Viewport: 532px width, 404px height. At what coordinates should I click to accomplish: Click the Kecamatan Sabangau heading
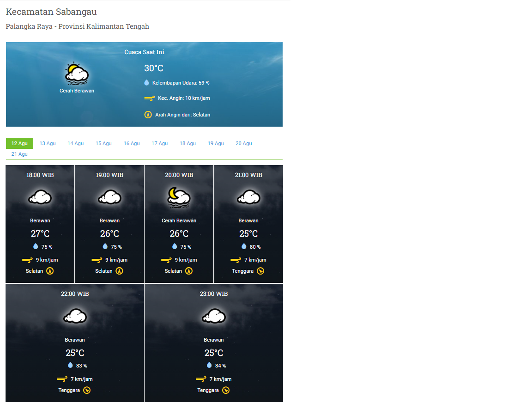[51, 12]
